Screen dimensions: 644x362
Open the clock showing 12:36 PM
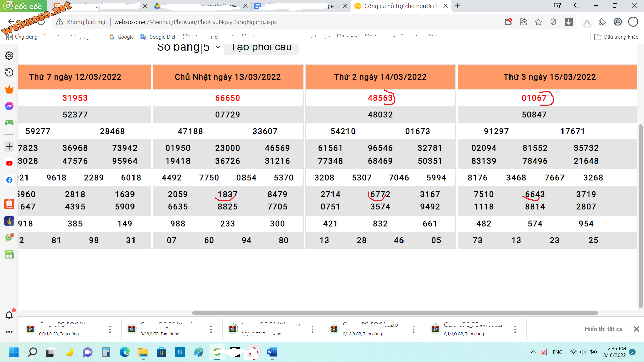[x=615, y=352]
